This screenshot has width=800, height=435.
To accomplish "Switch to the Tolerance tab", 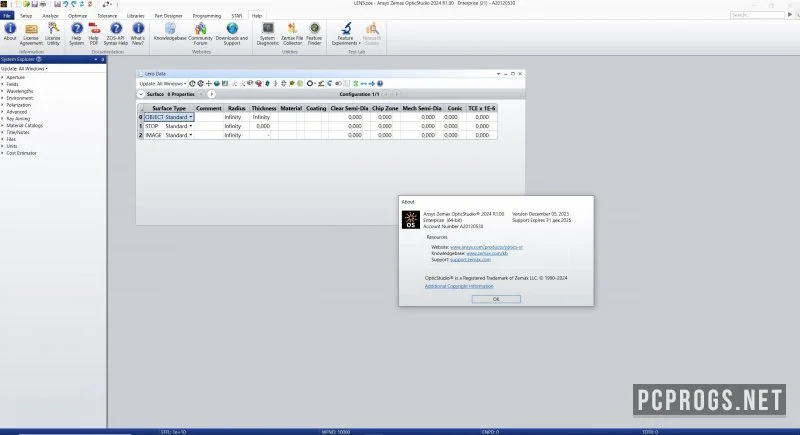I will coord(107,16).
